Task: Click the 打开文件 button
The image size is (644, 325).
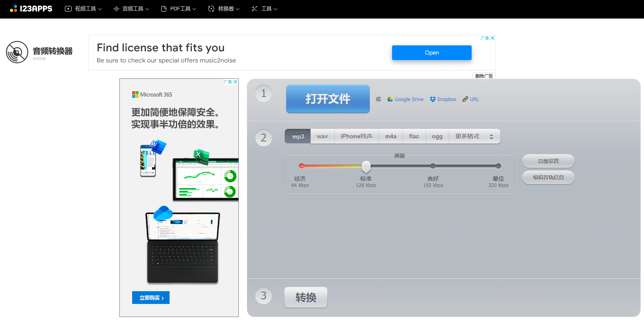Action: click(328, 99)
